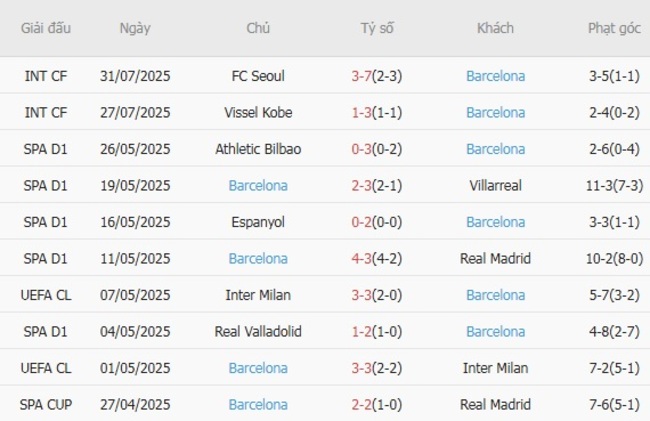Screen dimensions: 650x421
Task: Click the 3-7 score for FC Seoul match
Action: point(363,76)
